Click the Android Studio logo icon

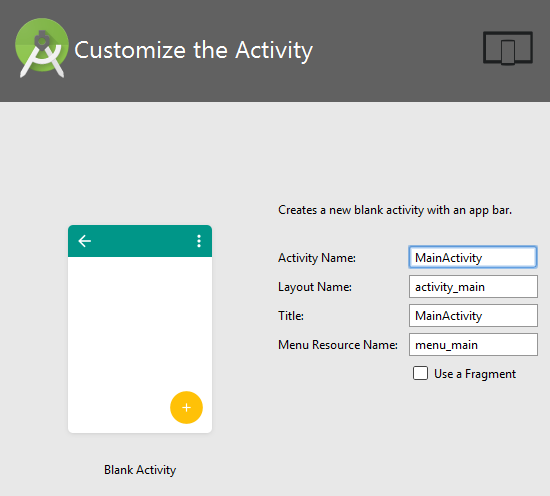click(x=42, y=48)
